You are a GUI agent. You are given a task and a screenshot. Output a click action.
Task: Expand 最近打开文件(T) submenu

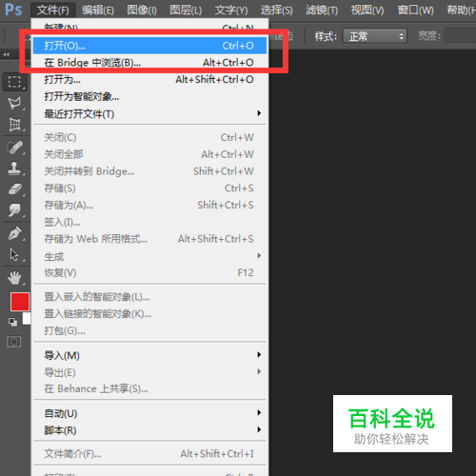149,113
